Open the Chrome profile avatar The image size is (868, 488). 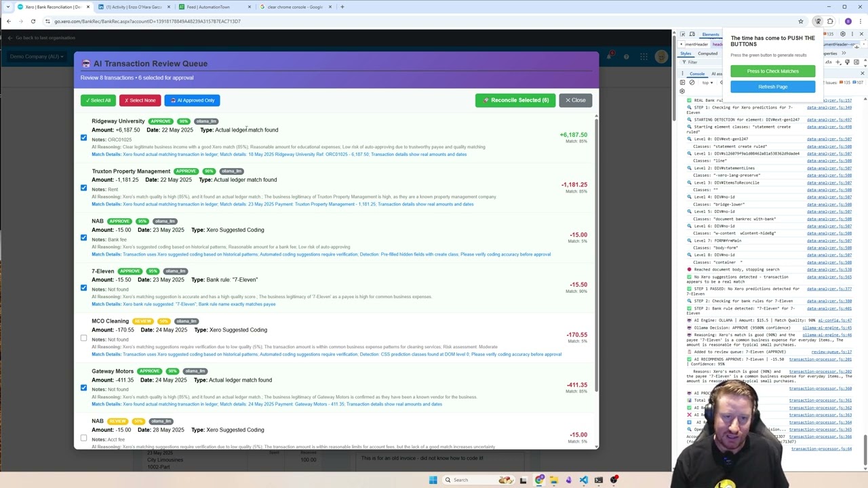click(x=848, y=21)
